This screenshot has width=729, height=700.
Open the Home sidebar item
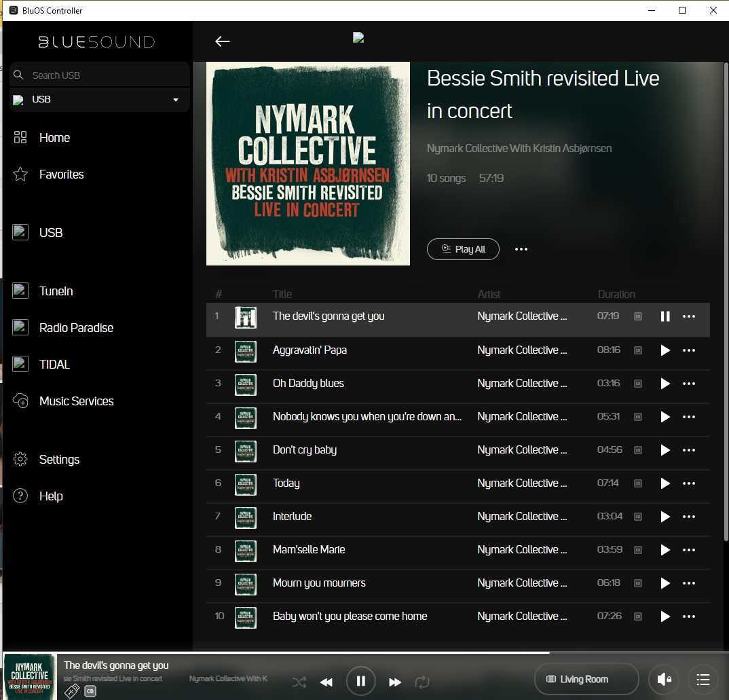tap(54, 138)
